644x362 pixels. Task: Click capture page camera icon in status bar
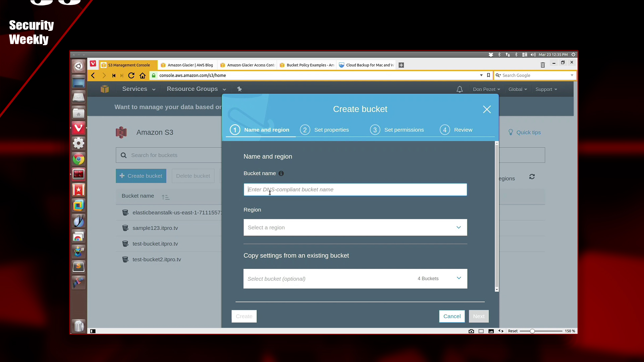(x=471, y=331)
